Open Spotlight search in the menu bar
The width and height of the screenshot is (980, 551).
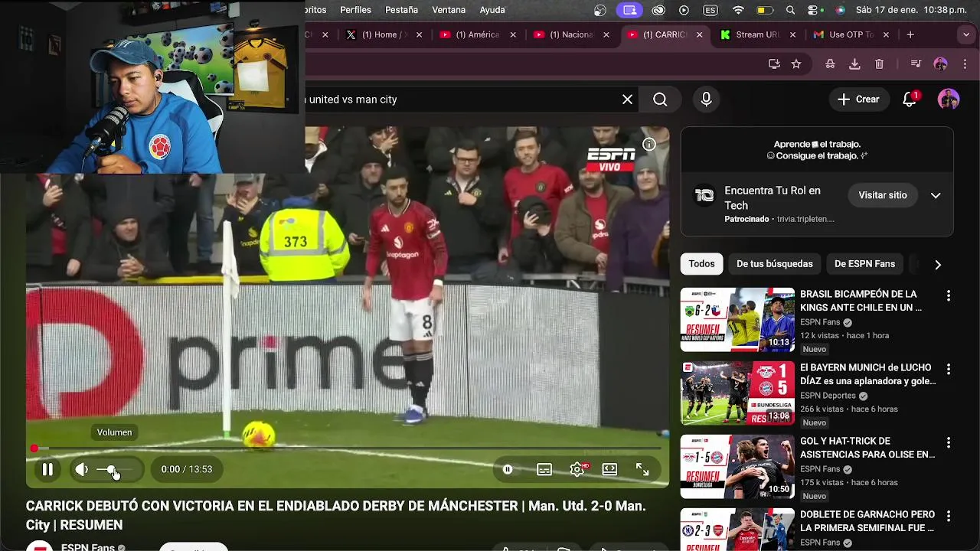[790, 10]
